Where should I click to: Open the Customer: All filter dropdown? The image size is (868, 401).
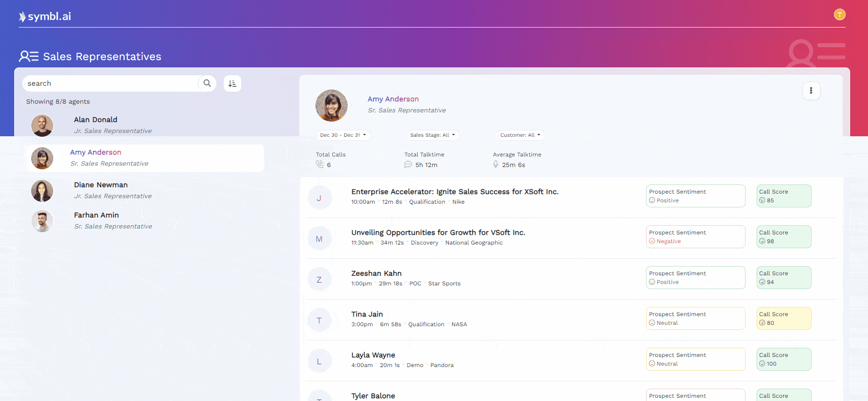click(520, 135)
